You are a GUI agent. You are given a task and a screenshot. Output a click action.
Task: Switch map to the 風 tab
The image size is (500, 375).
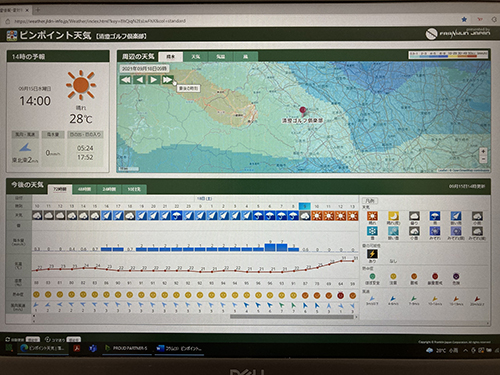click(245, 57)
